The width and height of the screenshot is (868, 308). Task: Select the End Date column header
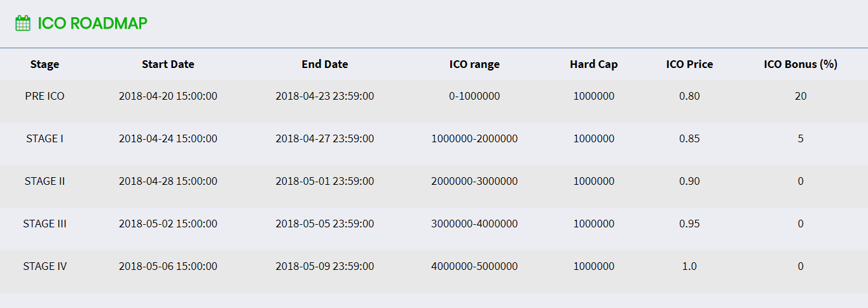325,64
